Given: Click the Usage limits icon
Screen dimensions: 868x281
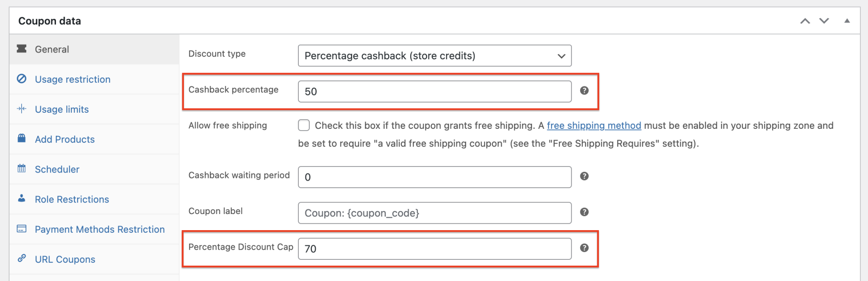Looking at the screenshot, I should pos(22,109).
